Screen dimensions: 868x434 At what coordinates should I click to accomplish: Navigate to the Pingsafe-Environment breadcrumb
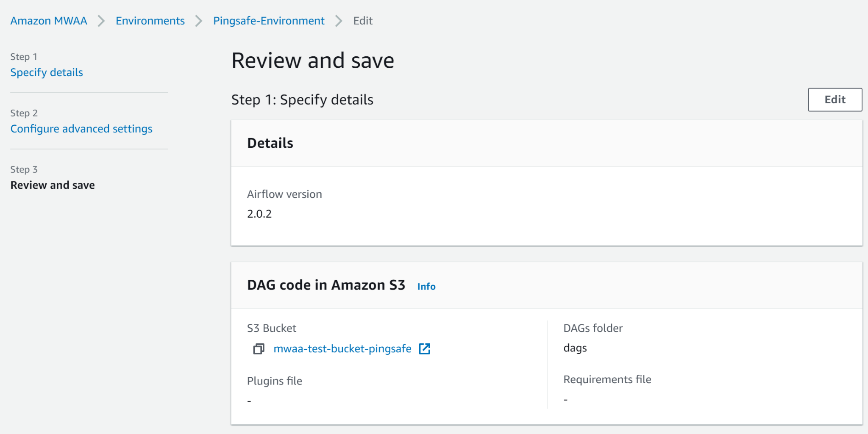269,21
